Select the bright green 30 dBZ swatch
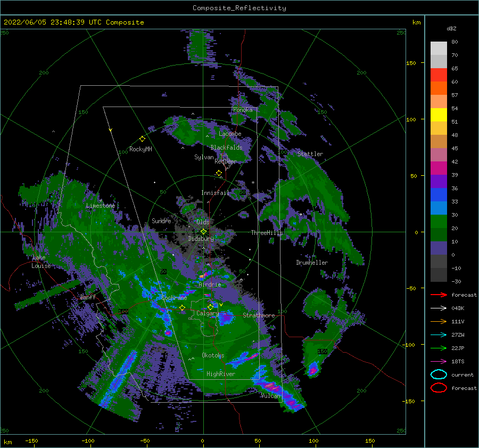The height and width of the screenshot is (448, 479). pos(439,221)
